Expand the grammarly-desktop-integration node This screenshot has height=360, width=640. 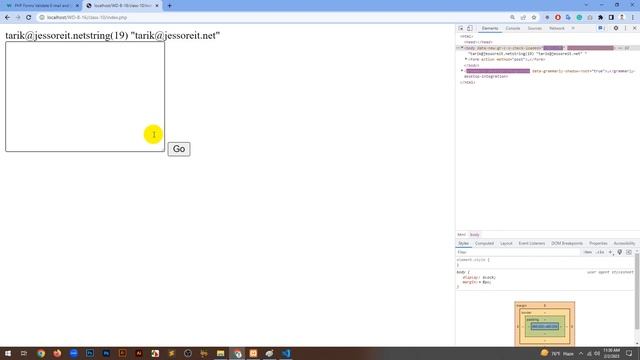(462, 71)
